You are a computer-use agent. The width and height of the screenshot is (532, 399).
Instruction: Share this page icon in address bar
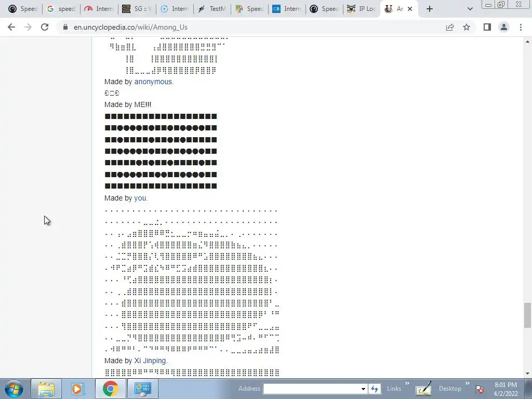coord(450,27)
